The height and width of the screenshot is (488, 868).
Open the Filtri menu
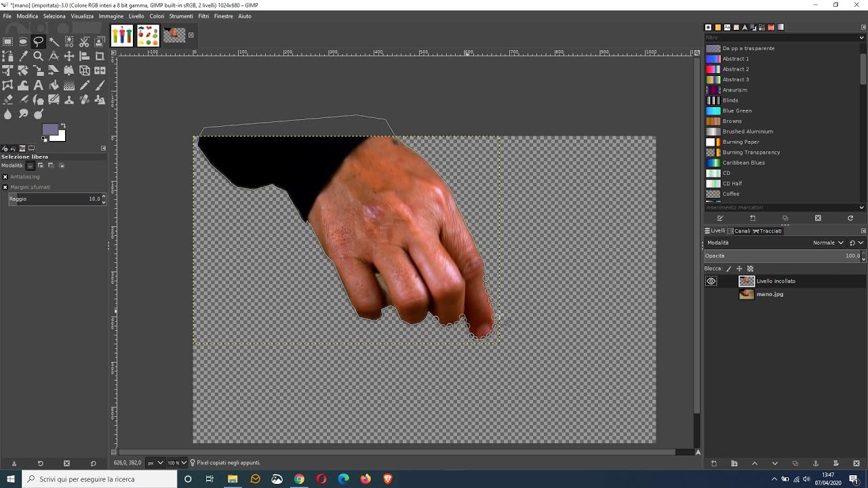(203, 16)
